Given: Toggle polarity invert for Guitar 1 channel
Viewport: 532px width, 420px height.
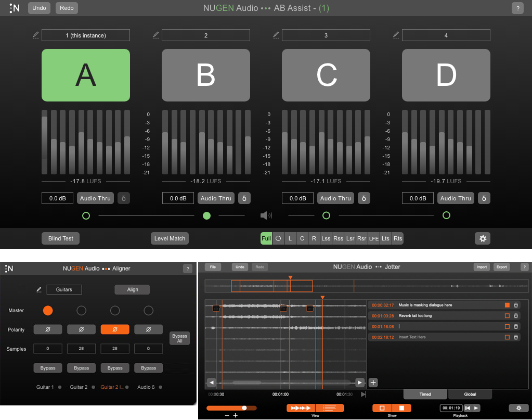Looking at the screenshot, I should (x=48, y=329).
